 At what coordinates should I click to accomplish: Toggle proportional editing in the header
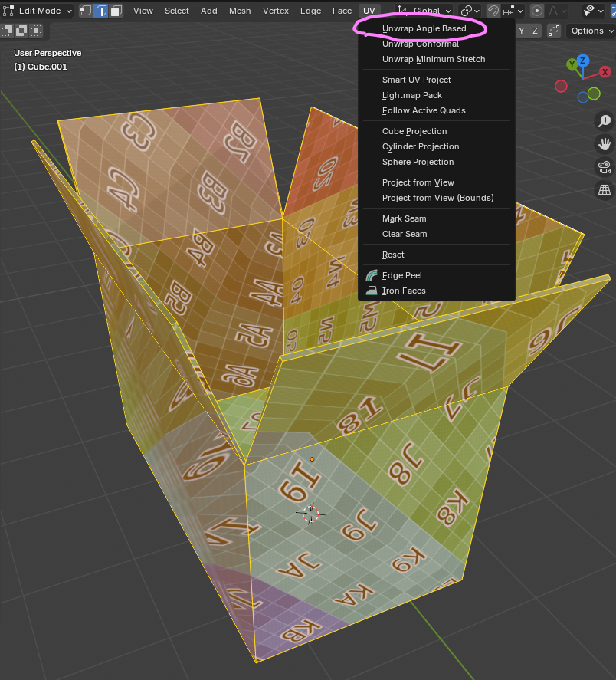coord(537,11)
